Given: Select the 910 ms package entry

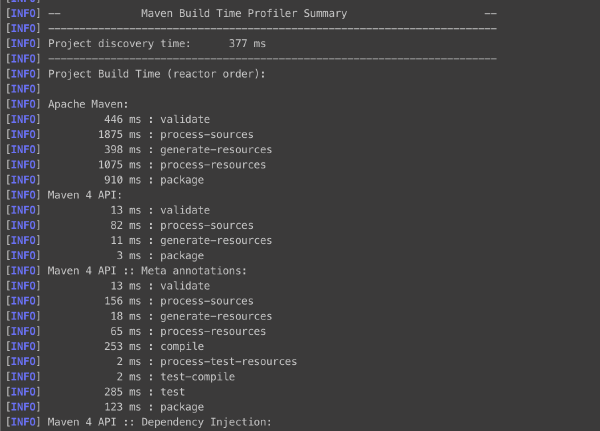Looking at the screenshot, I should coord(153,180).
